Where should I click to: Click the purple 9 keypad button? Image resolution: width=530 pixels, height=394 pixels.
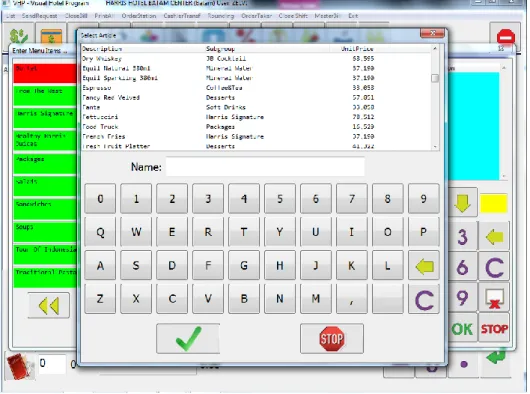click(462, 298)
